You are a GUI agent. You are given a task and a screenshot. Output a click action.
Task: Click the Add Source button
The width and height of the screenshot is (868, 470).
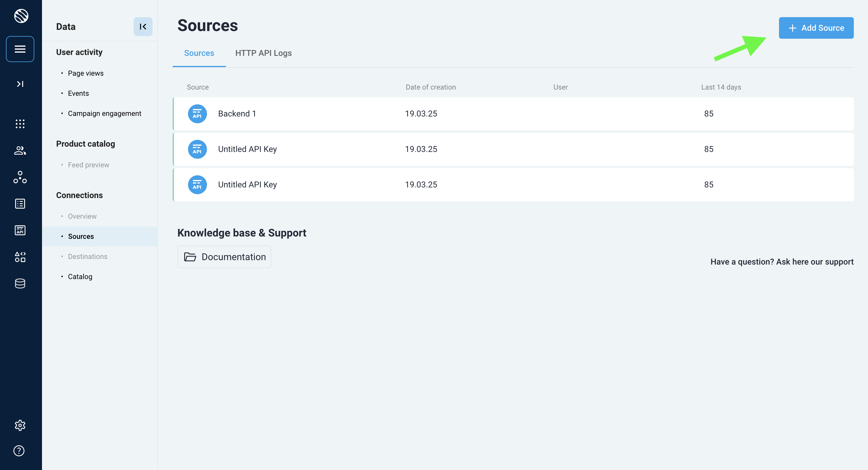(816, 28)
